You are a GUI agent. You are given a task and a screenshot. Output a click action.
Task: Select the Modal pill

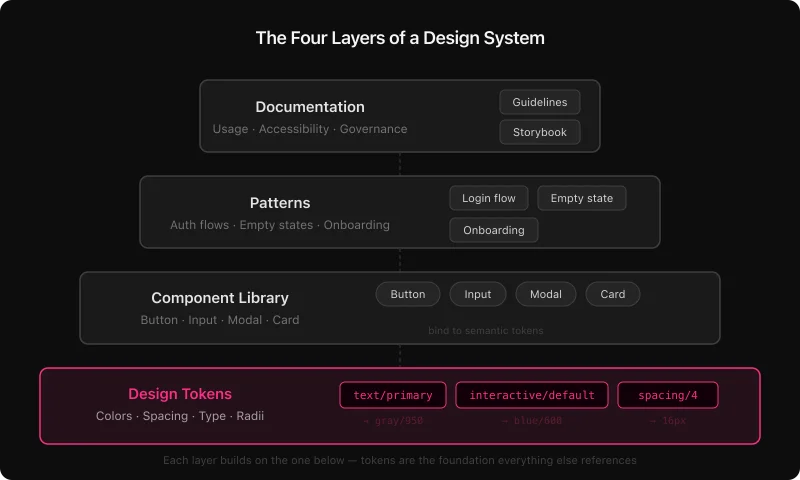tap(546, 294)
